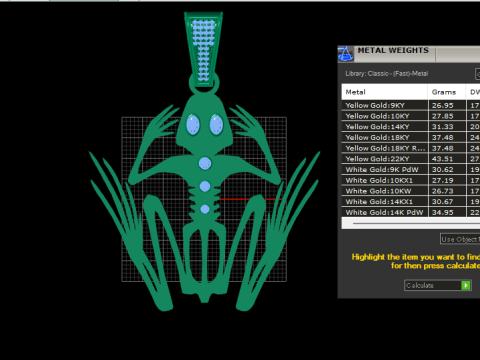
Task: Click the right blue eye gem
Action: pyautogui.click(x=216, y=124)
